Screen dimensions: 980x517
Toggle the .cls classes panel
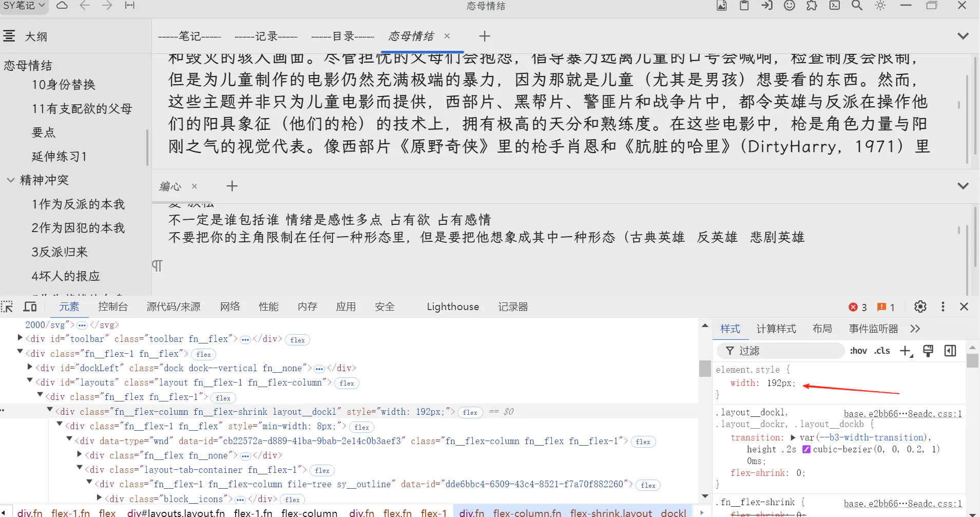coord(882,351)
